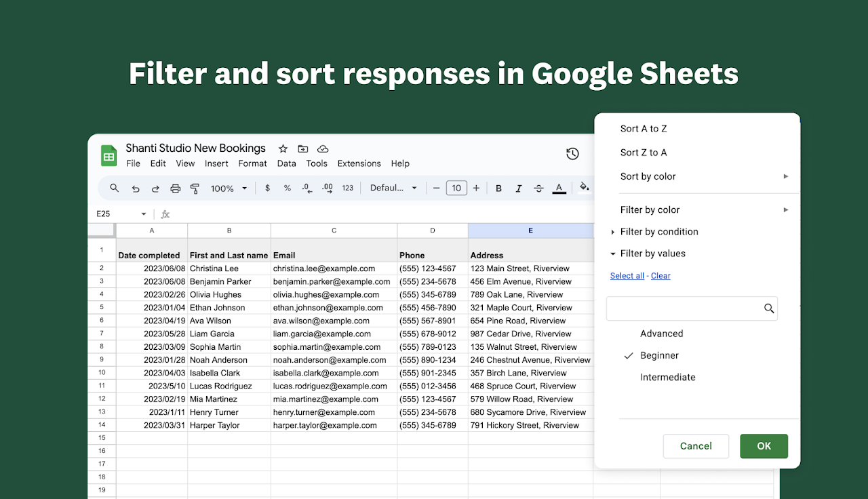Click search icon in filter values box

pos(769,308)
